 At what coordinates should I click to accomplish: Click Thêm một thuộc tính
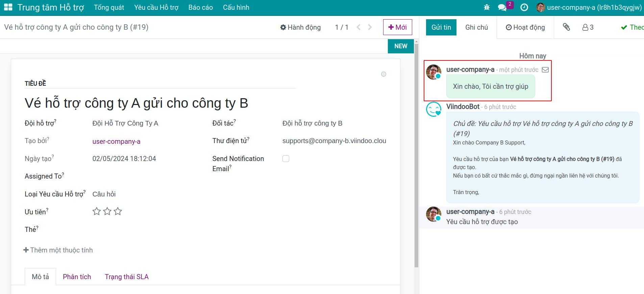58,250
